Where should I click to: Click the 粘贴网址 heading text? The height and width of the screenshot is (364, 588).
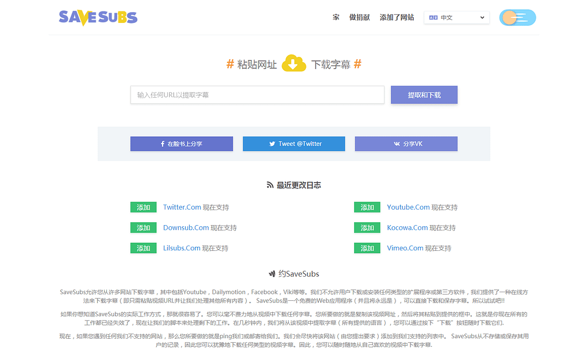pyautogui.click(x=257, y=65)
